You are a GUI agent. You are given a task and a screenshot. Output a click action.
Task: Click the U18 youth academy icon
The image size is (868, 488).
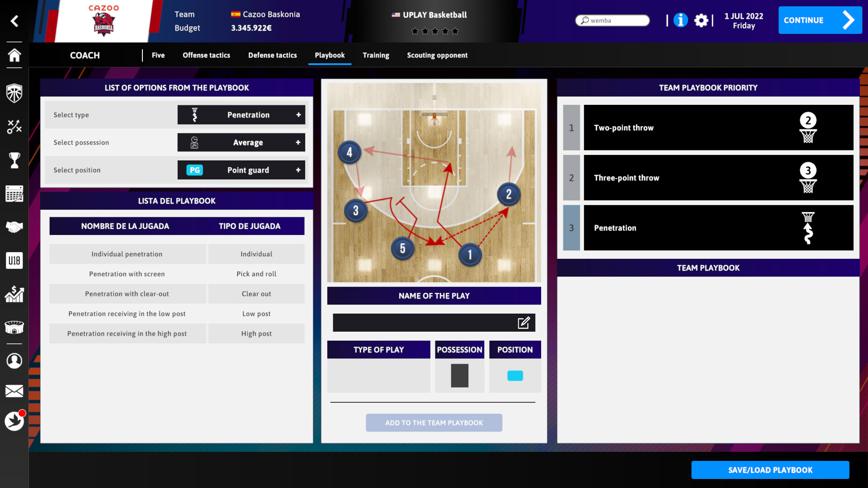click(14, 260)
